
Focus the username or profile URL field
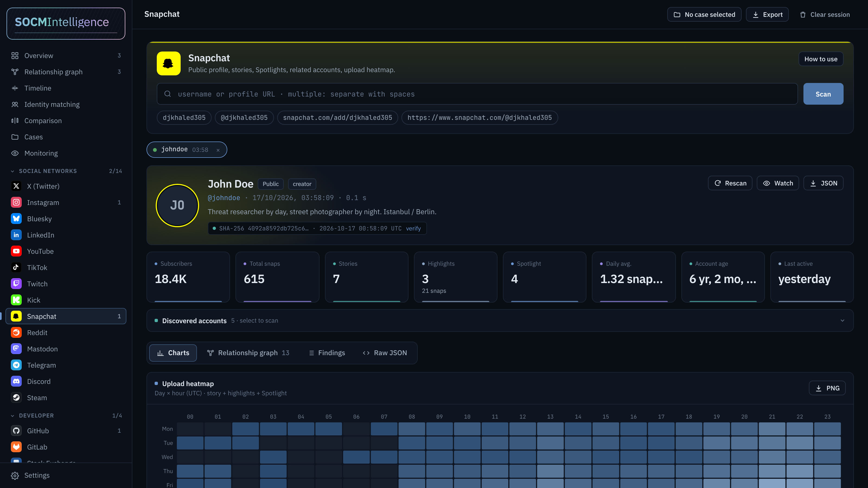tap(477, 94)
